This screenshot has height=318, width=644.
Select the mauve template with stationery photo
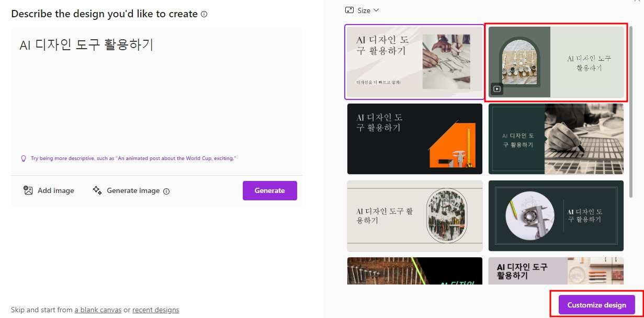(x=556, y=271)
